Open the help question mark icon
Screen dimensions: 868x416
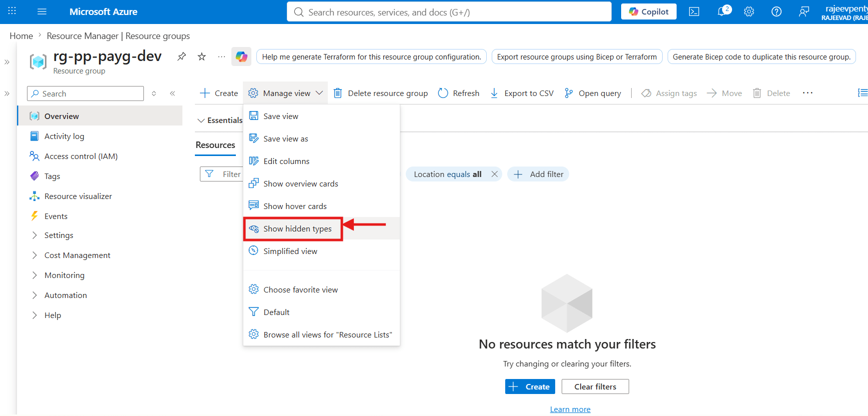coord(777,11)
